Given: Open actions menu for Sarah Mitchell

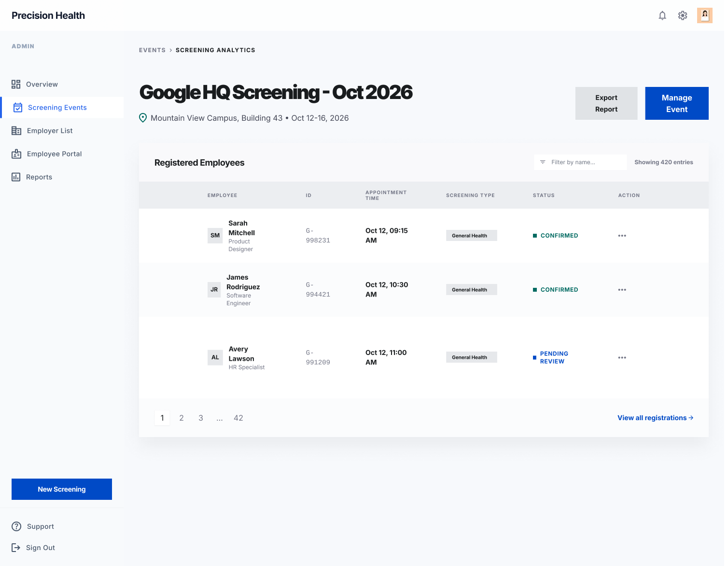Looking at the screenshot, I should coord(622,236).
